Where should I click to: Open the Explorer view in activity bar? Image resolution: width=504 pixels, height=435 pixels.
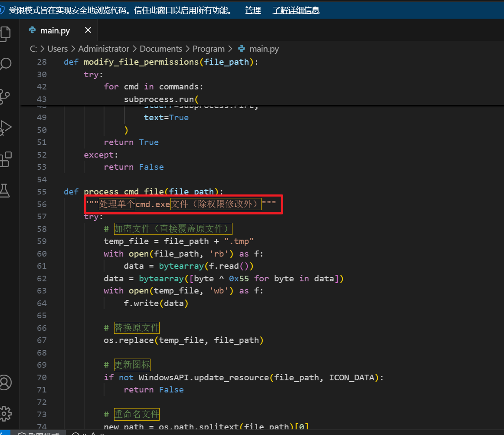tap(5, 33)
